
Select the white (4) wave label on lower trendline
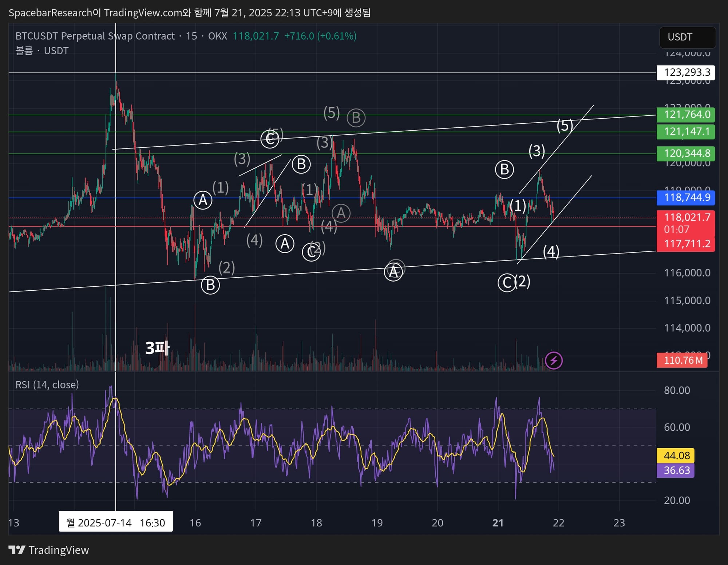pos(551,251)
